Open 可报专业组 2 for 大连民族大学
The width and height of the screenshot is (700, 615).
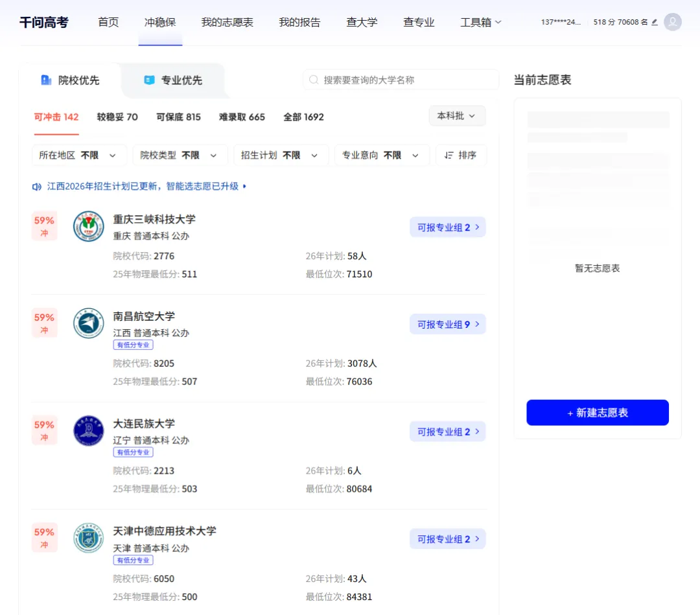[447, 432]
